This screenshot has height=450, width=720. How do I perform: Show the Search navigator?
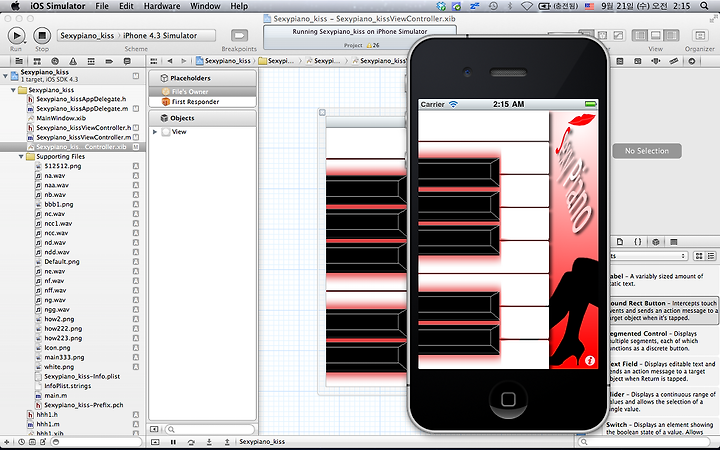click(55, 61)
